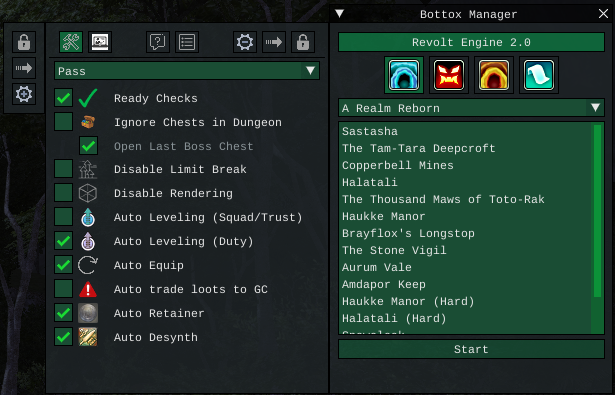Select the orange portal raid icon

[x=494, y=75]
